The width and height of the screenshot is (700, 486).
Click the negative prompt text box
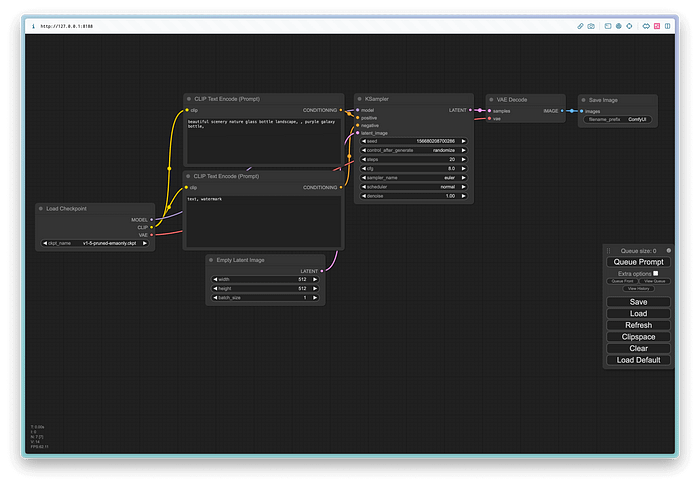(x=263, y=221)
